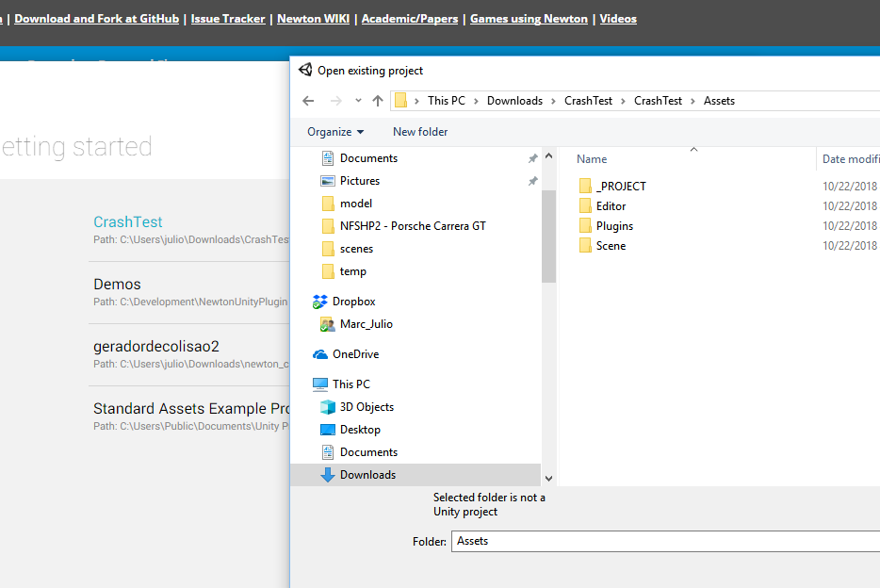Select Downloads in the navigation pane
Viewport: 880px width, 588px height.
tap(367, 475)
